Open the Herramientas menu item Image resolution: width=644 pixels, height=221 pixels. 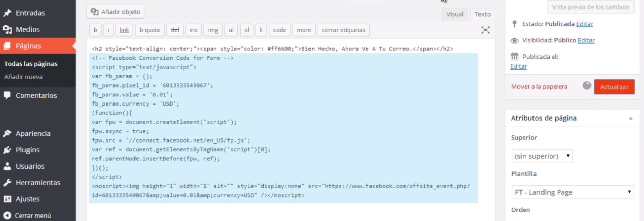click(x=38, y=183)
